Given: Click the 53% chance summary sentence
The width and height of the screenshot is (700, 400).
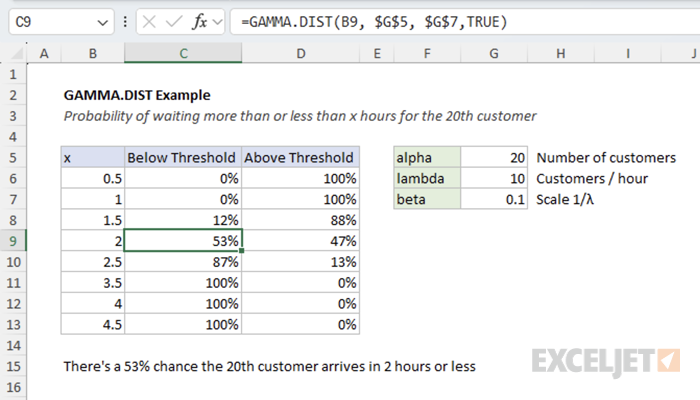Looking at the screenshot, I should tap(269, 367).
